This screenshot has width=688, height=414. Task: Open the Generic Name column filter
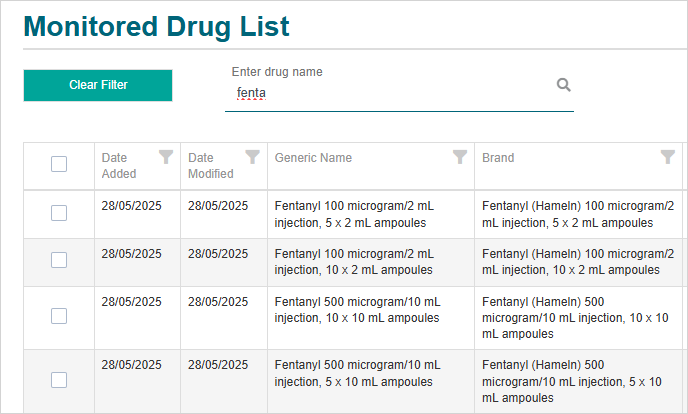[460, 157]
